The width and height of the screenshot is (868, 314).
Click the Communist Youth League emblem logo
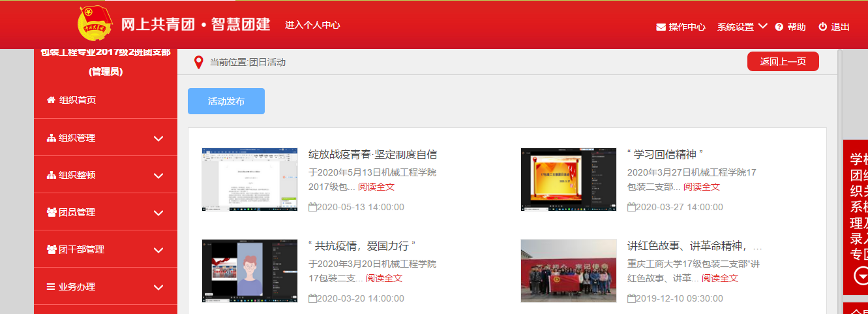[95, 24]
